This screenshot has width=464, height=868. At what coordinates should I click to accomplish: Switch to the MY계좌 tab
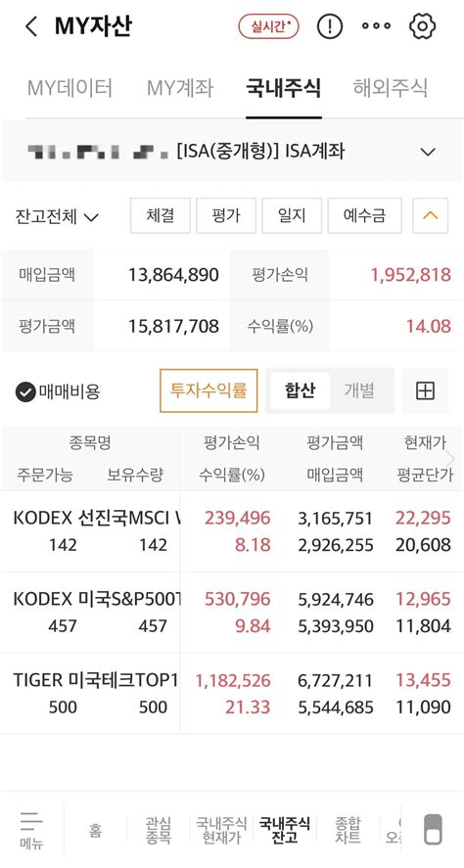pyautogui.click(x=180, y=88)
